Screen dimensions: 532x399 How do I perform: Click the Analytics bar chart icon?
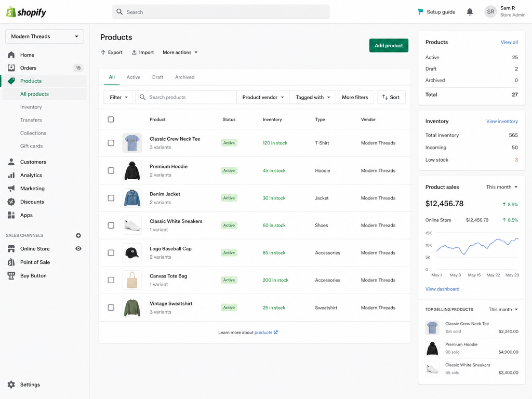[x=11, y=175]
